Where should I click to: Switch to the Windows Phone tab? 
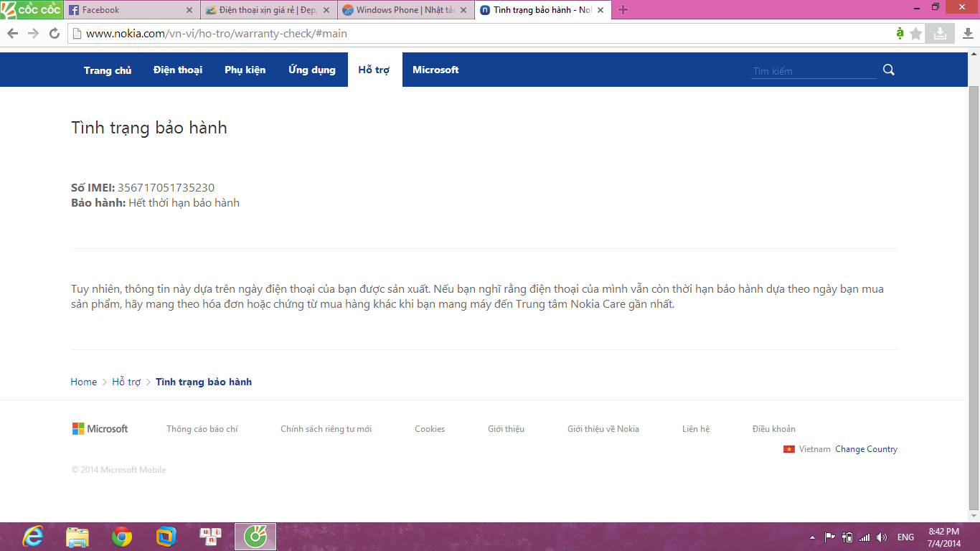point(405,10)
